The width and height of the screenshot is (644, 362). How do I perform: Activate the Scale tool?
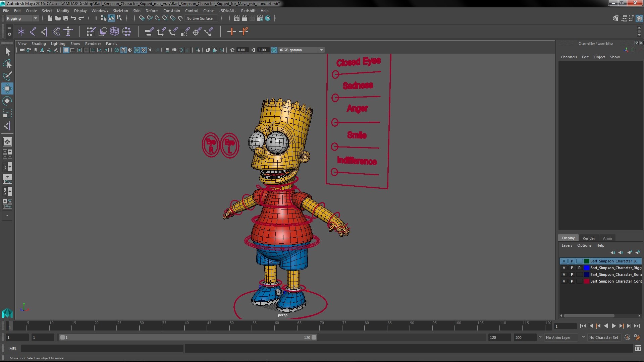(7, 113)
